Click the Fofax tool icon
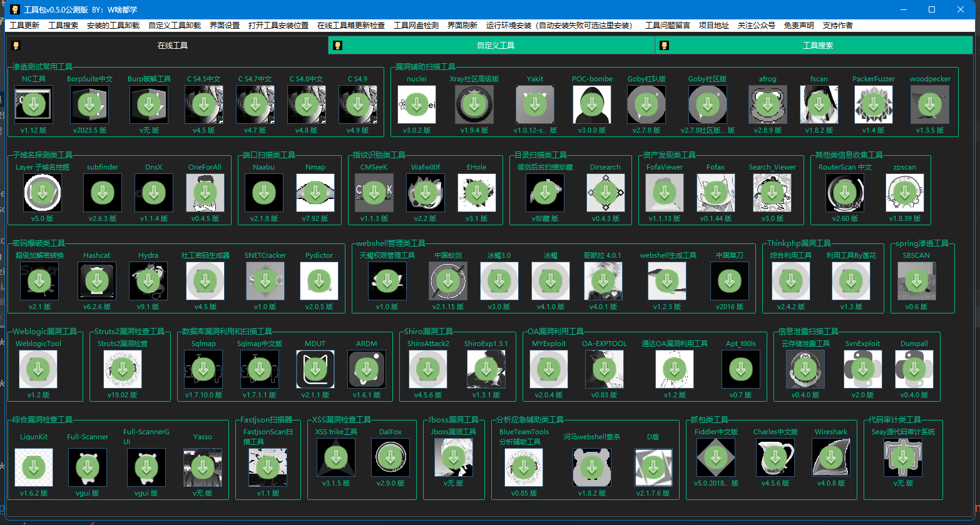This screenshot has height=525, width=980. point(716,193)
